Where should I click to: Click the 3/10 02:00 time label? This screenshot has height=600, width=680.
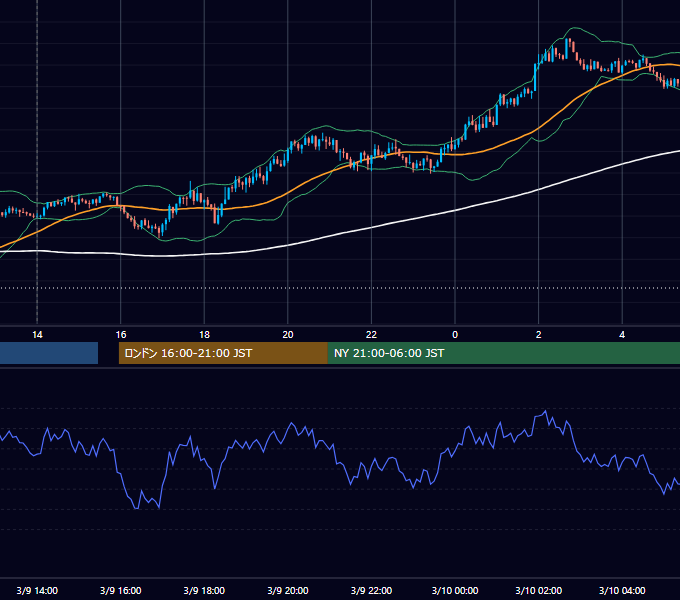tap(539, 590)
